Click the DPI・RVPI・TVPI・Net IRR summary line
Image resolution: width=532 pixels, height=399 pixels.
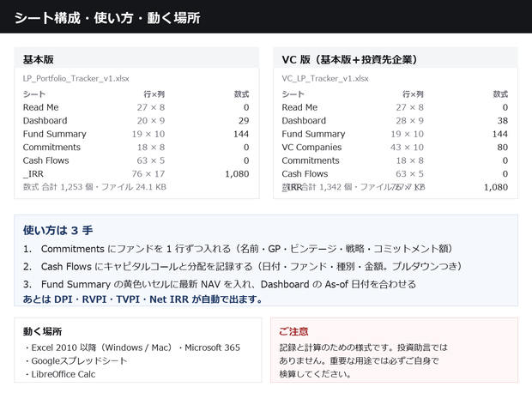142,299
